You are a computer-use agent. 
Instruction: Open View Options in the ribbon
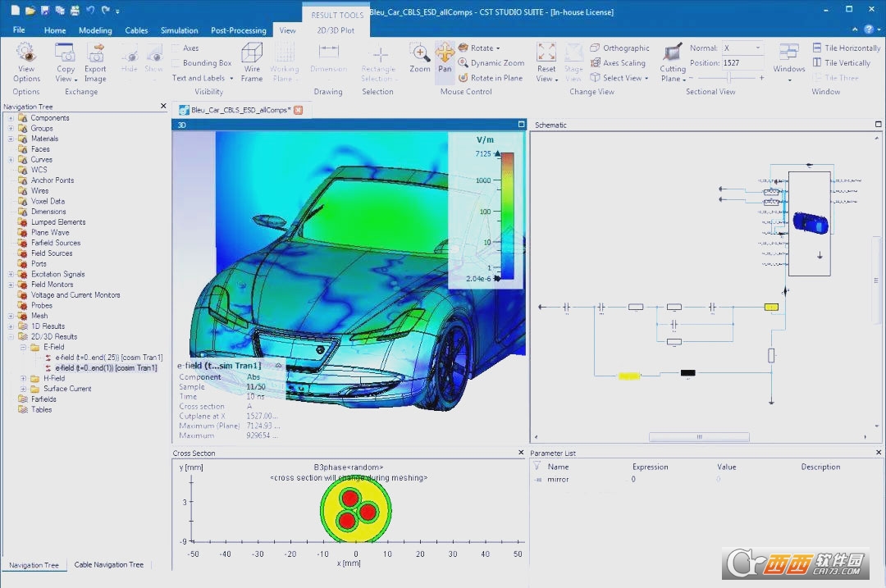click(26, 62)
